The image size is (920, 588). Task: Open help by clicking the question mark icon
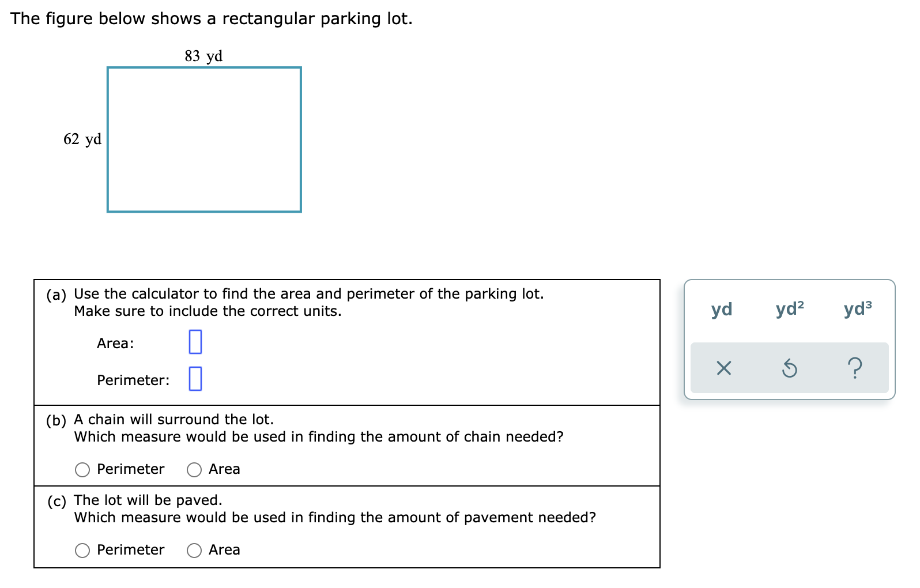pos(855,368)
